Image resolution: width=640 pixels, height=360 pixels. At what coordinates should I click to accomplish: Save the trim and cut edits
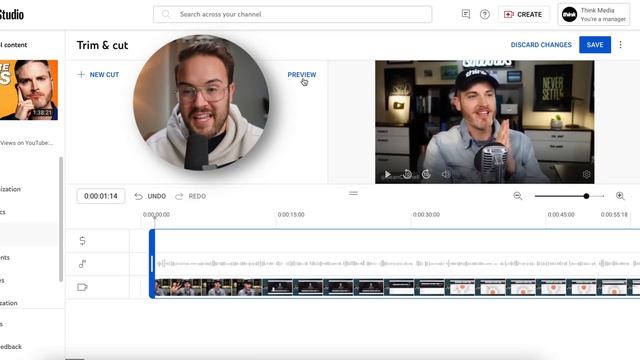pos(595,44)
